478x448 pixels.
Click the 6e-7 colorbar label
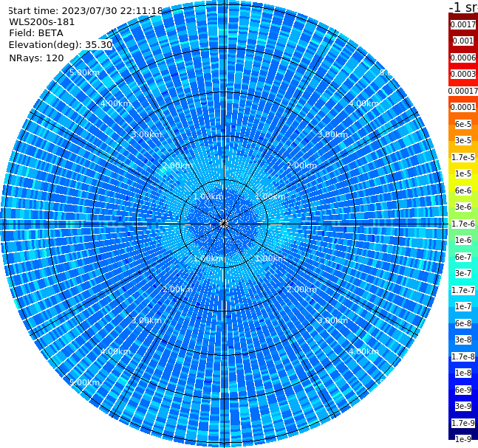click(x=463, y=257)
